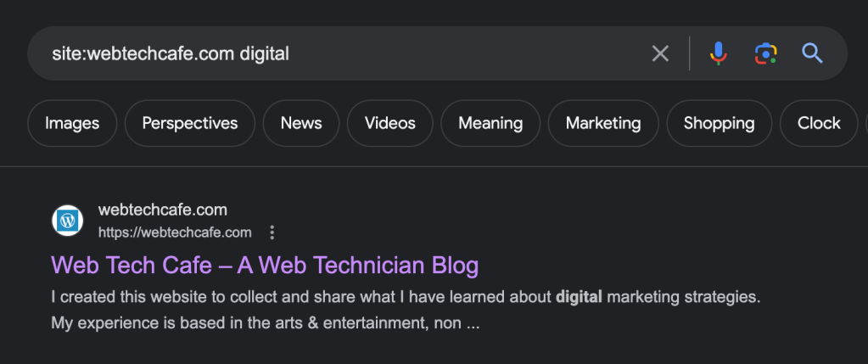Click the webtechcafe.com site name
This screenshot has width=868, height=364.
tap(163, 210)
